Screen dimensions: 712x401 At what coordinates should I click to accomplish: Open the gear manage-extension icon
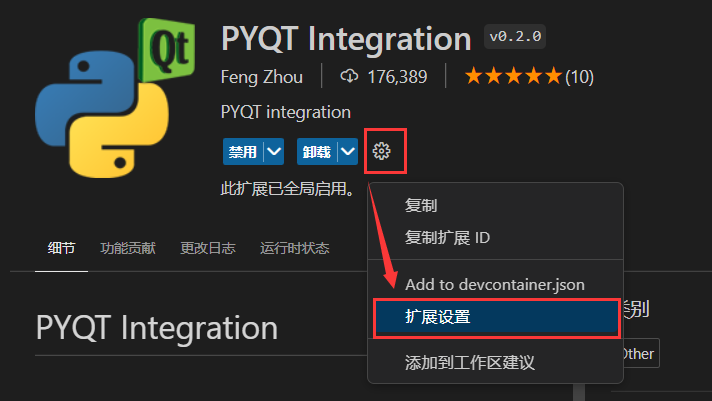pos(381,151)
